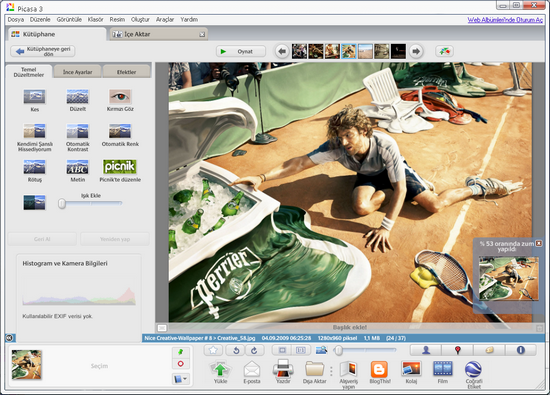Screen dimensions: 550x395
Task: Apply Otomatik Renk correction
Action: (120, 131)
